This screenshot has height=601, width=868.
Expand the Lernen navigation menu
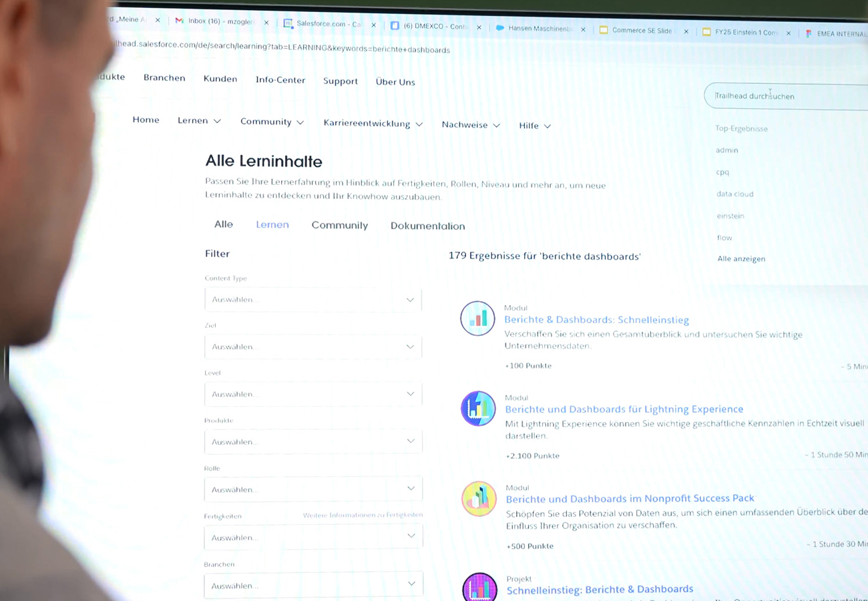(199, 121)
